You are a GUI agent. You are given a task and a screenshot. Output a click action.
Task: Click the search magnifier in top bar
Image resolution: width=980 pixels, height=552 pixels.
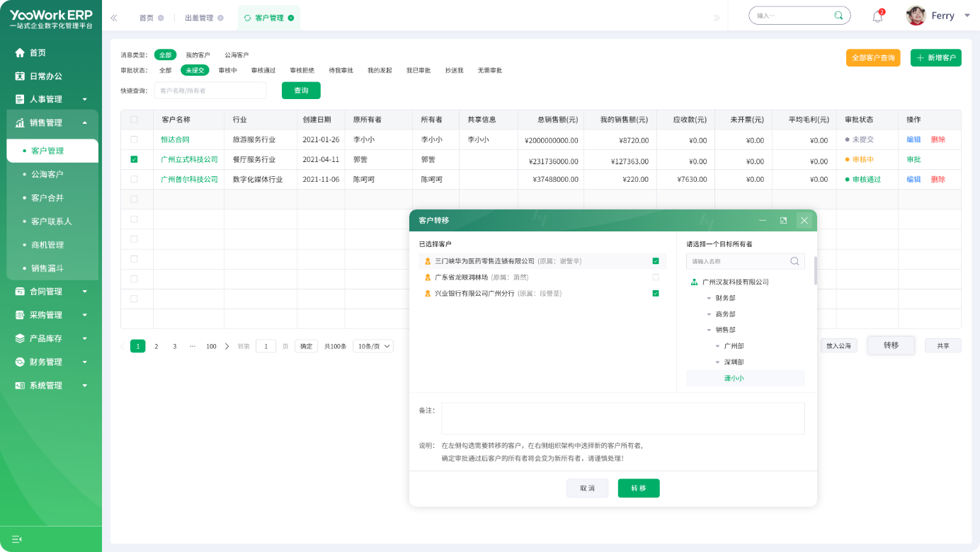(838, 16)
